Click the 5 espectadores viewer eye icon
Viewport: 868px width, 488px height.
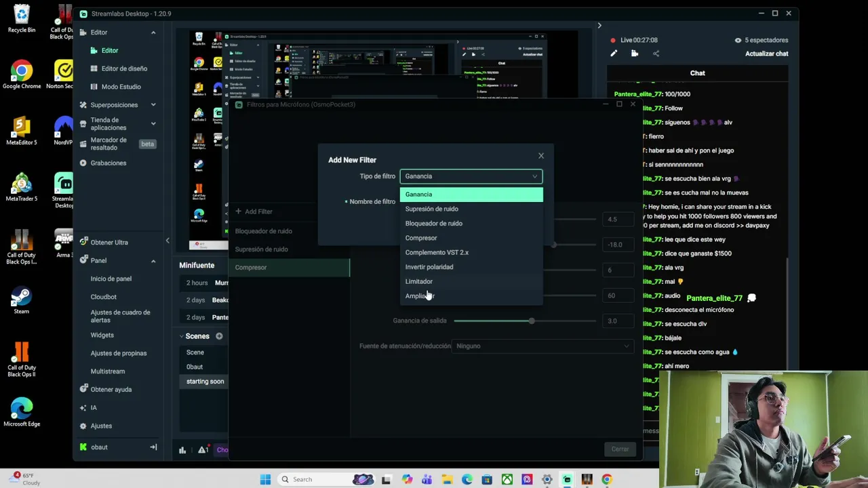[738, 40]
